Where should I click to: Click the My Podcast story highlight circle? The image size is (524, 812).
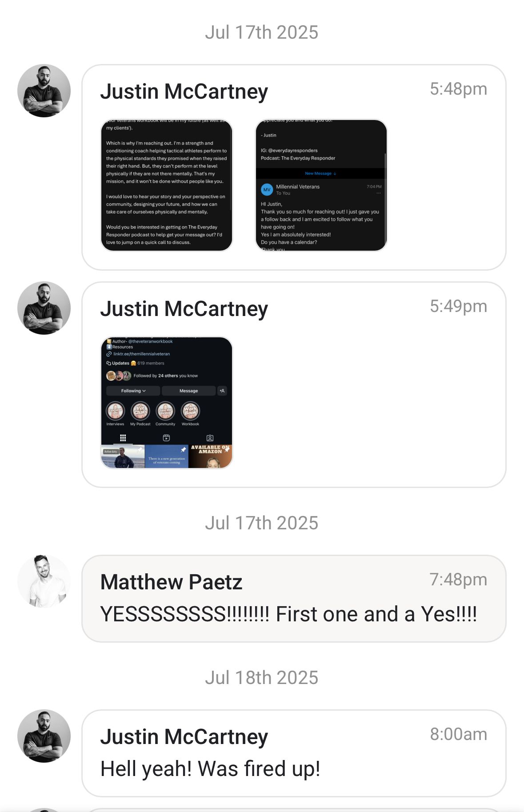[x=140, y=411]
